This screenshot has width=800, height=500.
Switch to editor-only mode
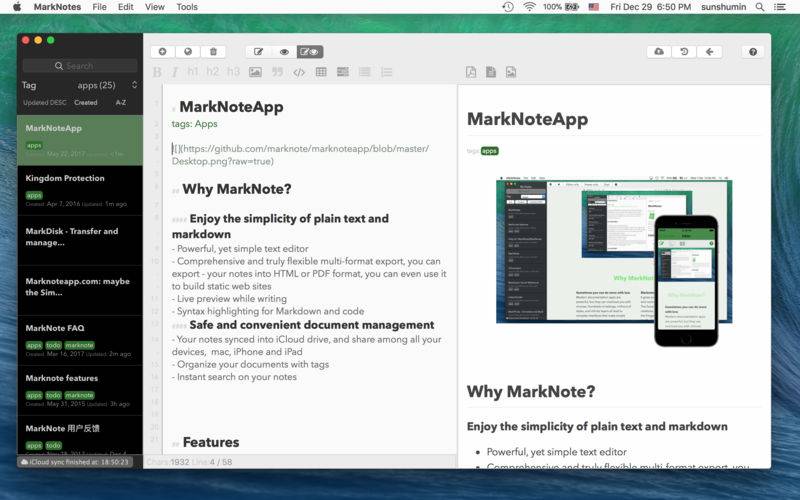259,52
